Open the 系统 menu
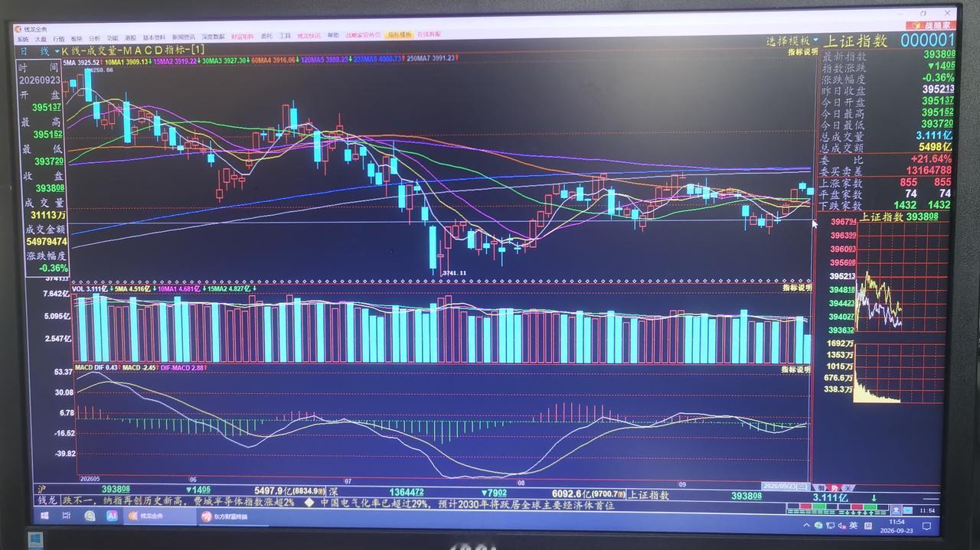 [x=23, y=37]
